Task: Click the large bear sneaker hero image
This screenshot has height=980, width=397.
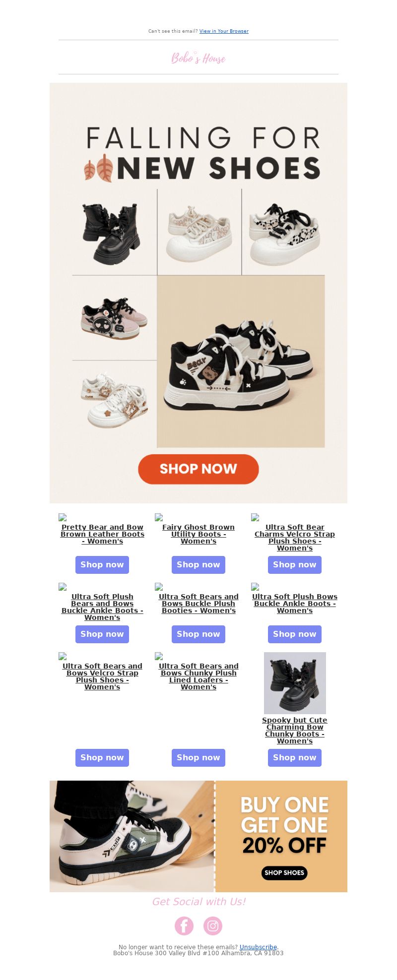Action: click(241, 362)
